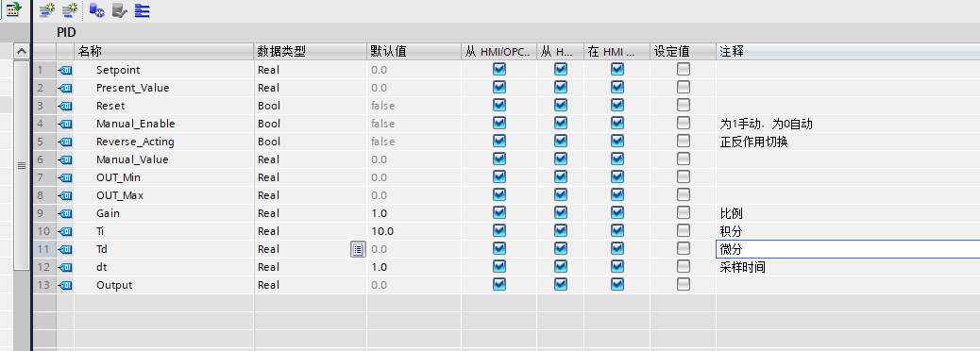Click the 注释 column header
The width and height of the screenshot is (980, 351).
[x=848, y=52]
